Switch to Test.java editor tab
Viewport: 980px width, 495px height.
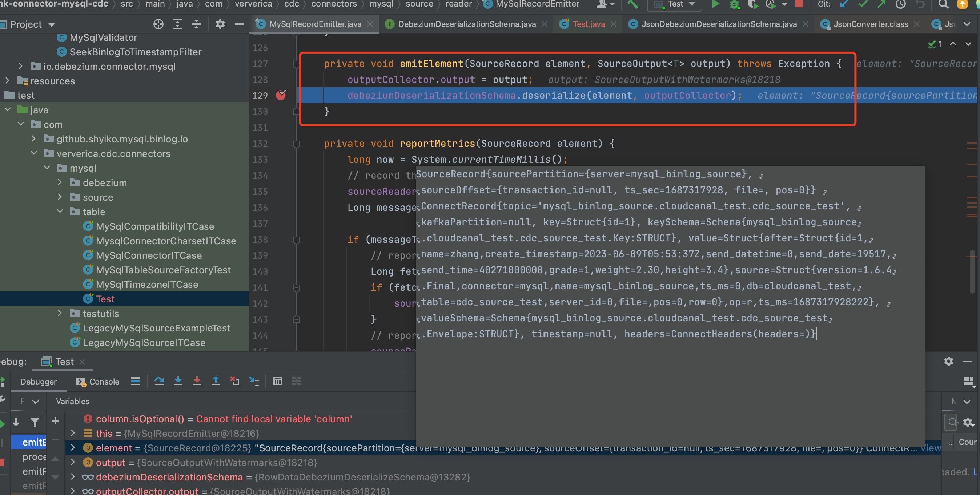(x=588, y=24)
